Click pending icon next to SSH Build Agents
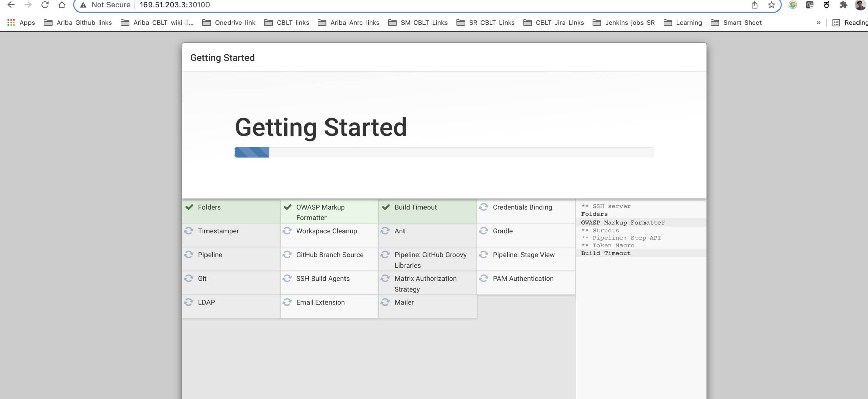868x399 pixels. (x=287, y=278)
